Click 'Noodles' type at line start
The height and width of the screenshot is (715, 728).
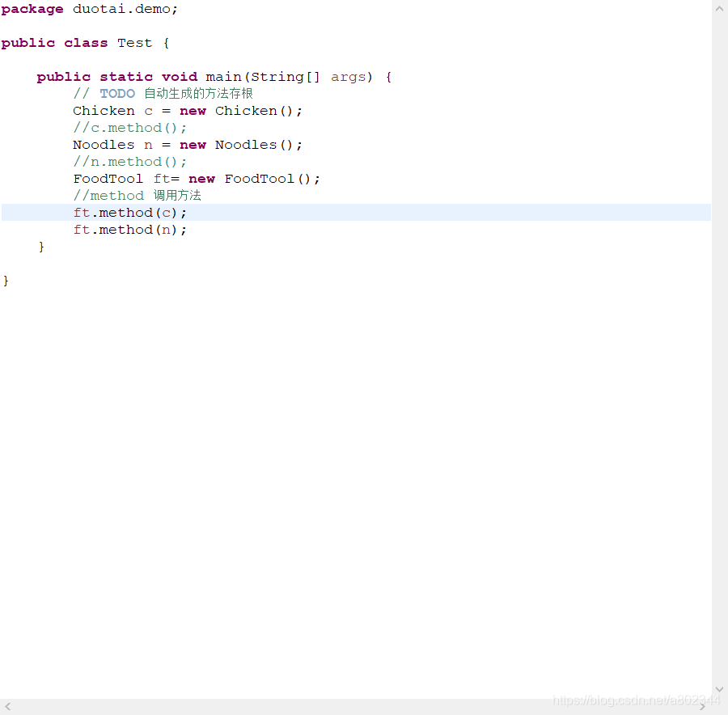pos(104,145)
